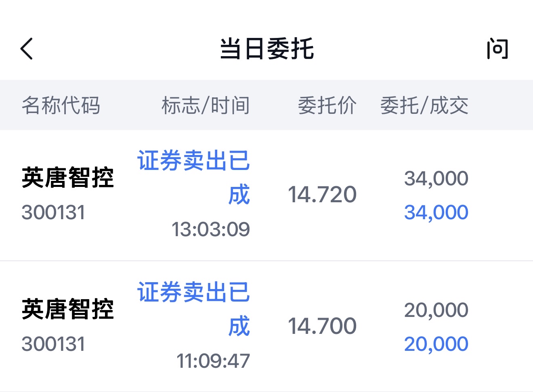Tap the 13:03:09 timestamp

pyautogui.click(x=211, y=229)
